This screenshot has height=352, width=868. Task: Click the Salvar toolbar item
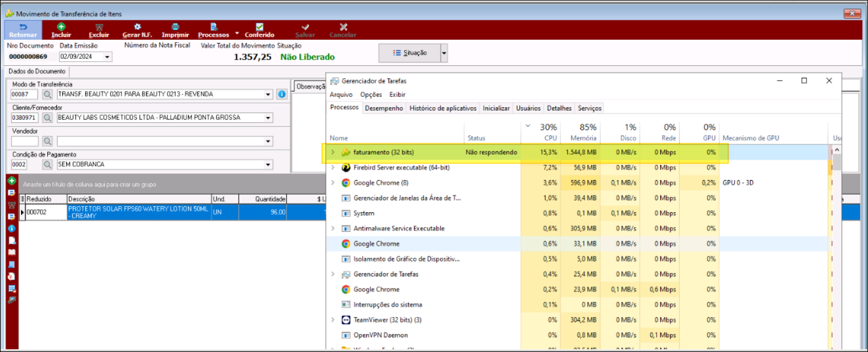[x=305, y=30]
